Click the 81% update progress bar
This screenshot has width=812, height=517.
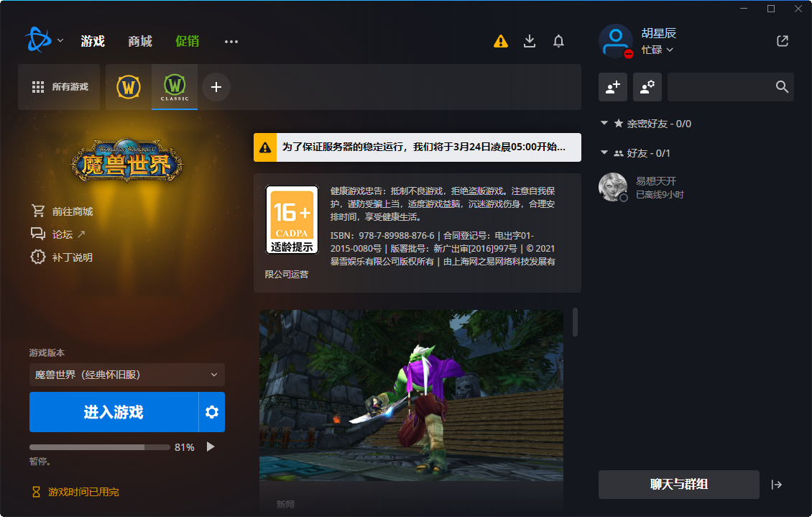coord(100,447)
